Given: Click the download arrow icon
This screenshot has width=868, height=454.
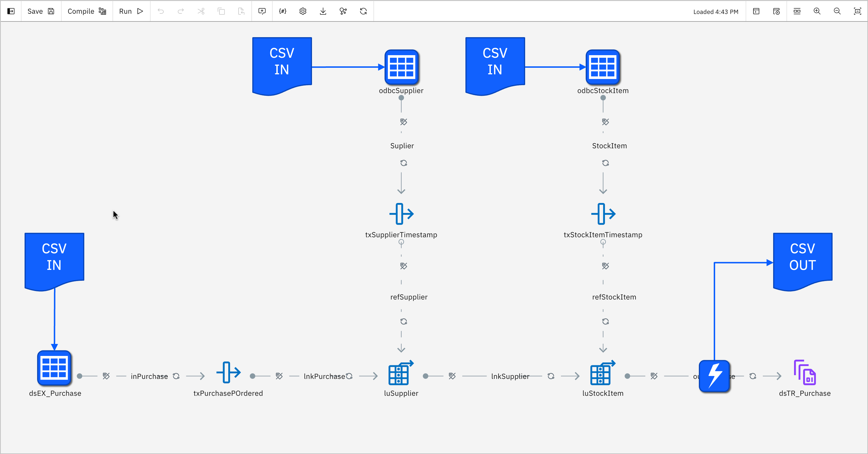Looking at the screenshot, I should click(323, 11).
